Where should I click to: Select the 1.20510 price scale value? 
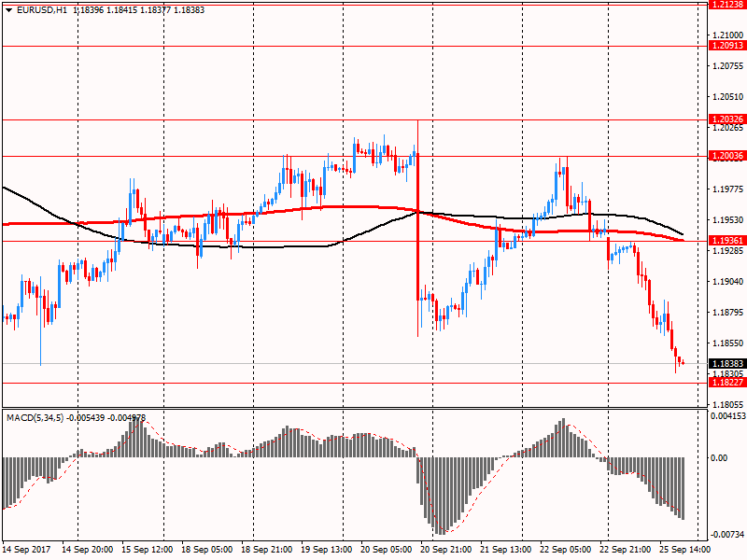(x=728, y=97)
